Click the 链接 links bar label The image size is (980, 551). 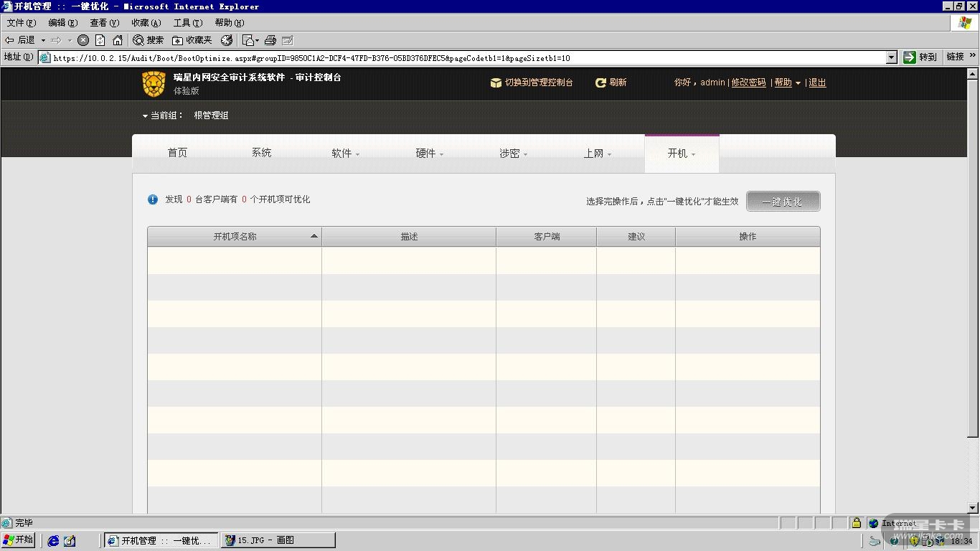(x=955, y=57)
